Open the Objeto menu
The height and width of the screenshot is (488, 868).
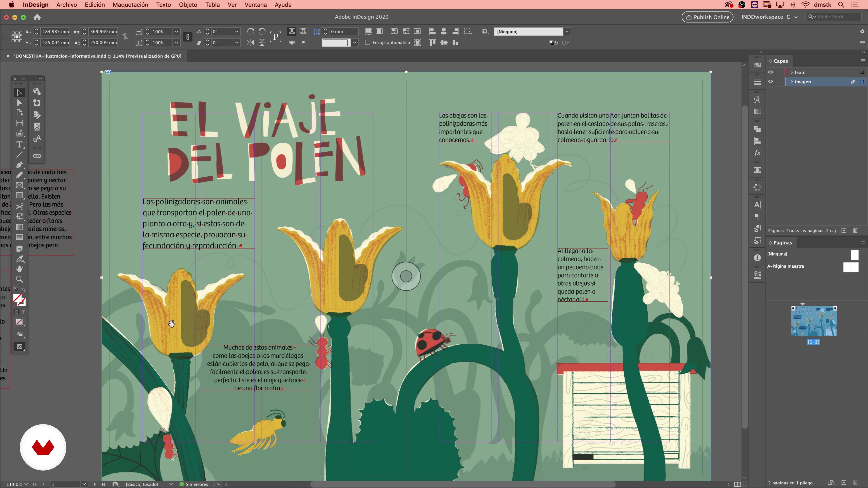(x=188, y=5)
